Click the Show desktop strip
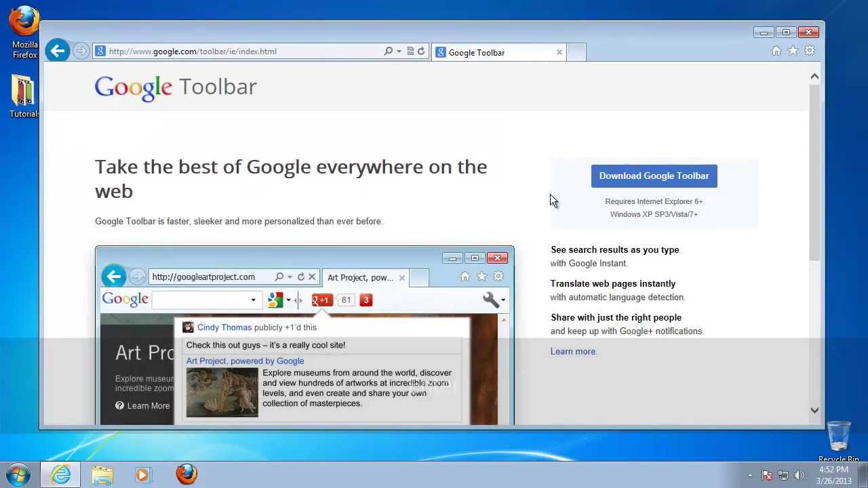The height and width of the screenshot is (488, 868). 863,475
